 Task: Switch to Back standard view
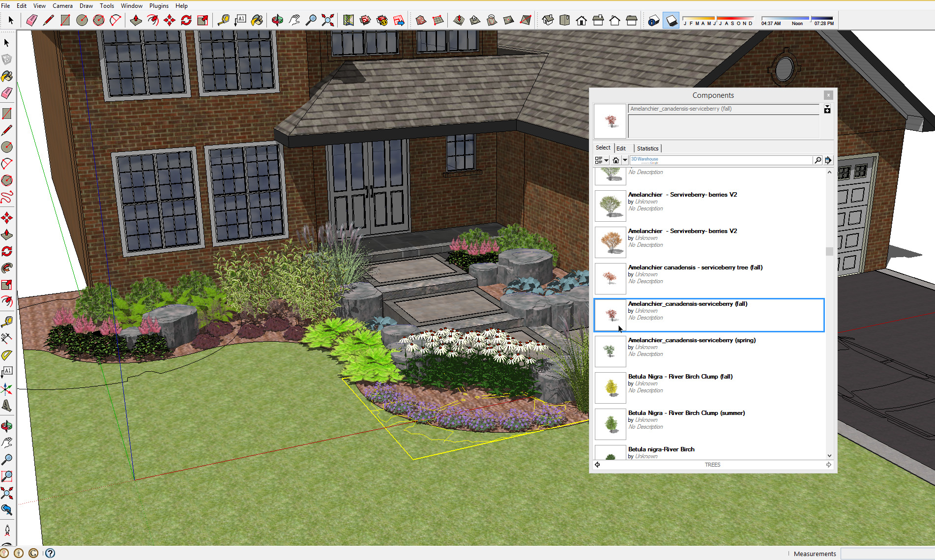[615, 20]
